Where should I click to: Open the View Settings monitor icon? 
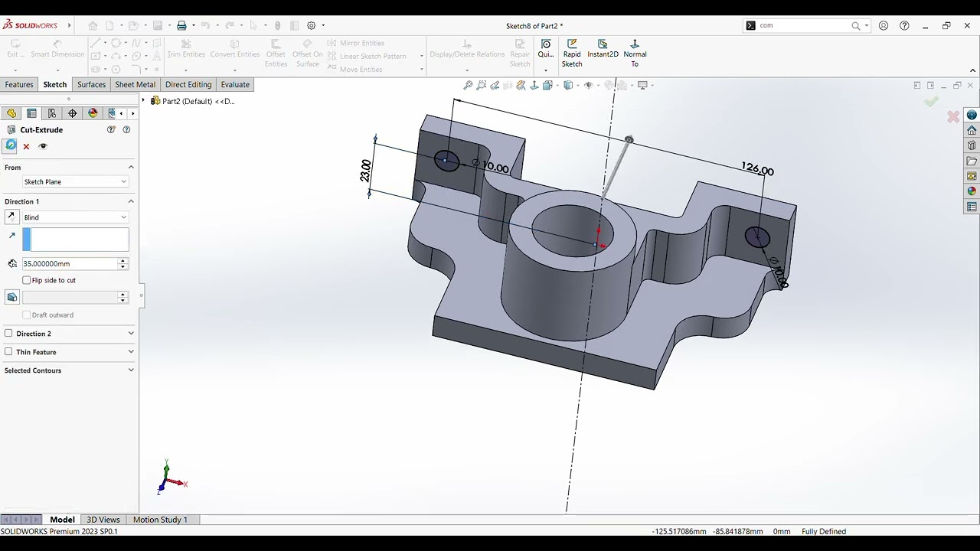coord(642,85)
